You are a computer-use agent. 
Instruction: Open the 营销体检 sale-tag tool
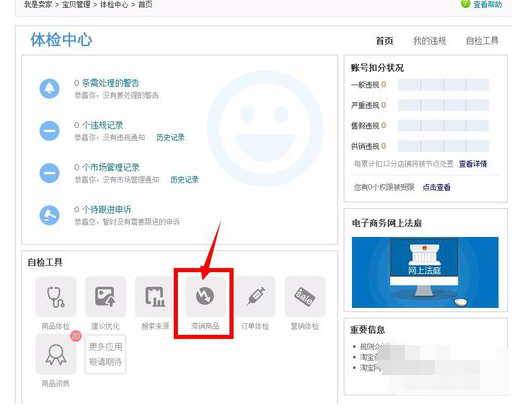305,297
